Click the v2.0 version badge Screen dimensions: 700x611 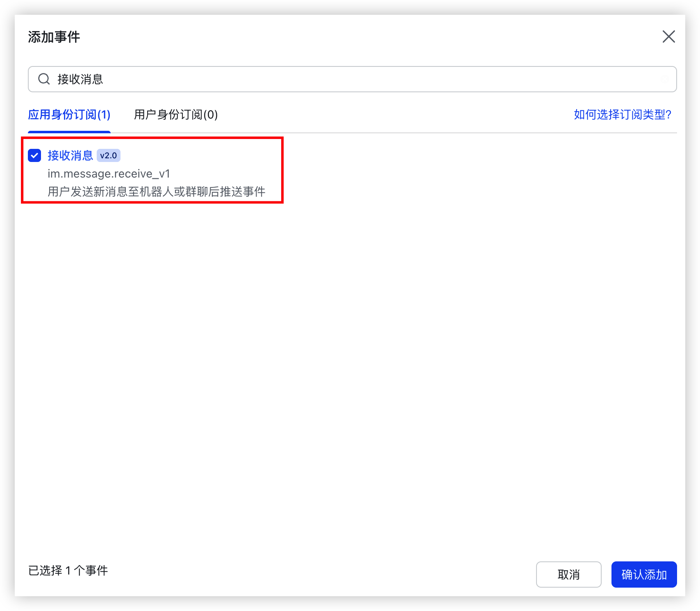[x=109, y=155]
